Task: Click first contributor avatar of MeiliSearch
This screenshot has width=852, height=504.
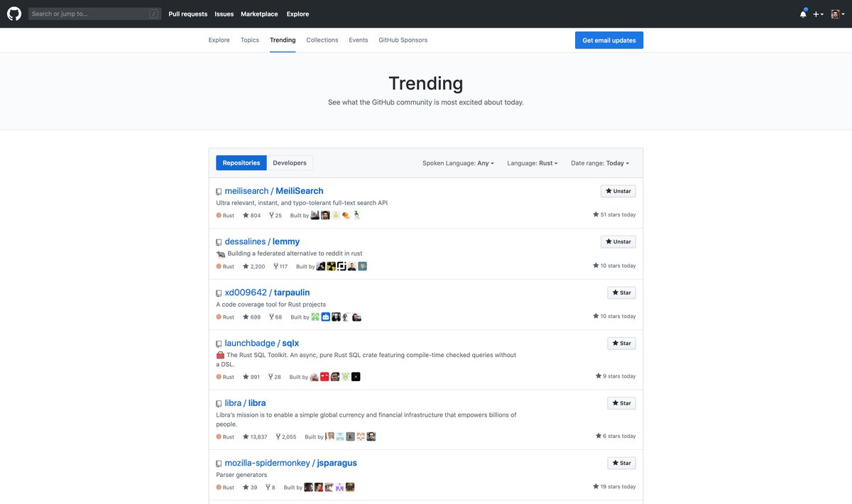Action: (x=315, y=215)
